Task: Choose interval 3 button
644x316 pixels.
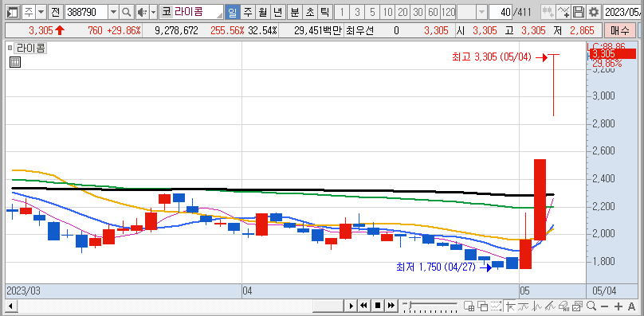Action: (357, 12)
